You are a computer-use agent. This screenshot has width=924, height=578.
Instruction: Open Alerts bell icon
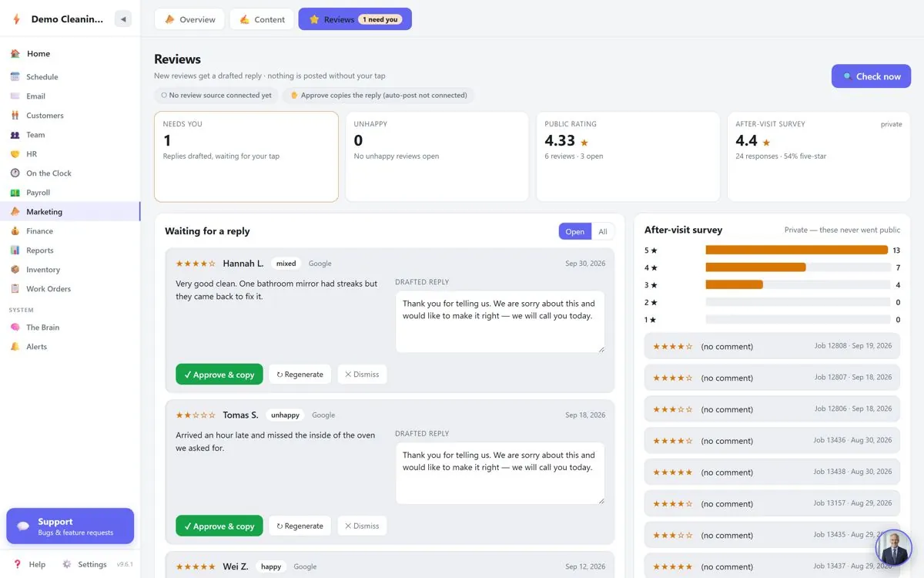[15, 347]
